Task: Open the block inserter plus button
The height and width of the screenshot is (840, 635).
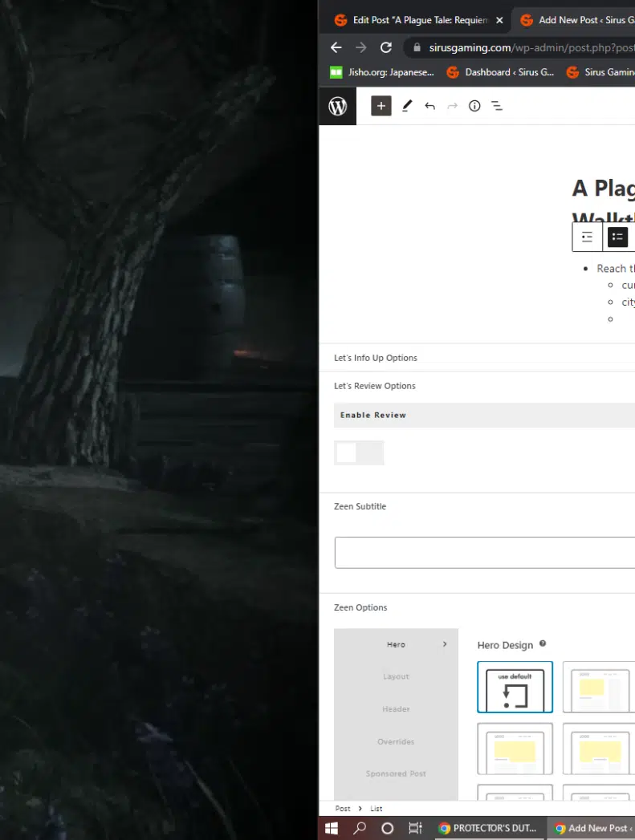Action: (x=381, y=106)
